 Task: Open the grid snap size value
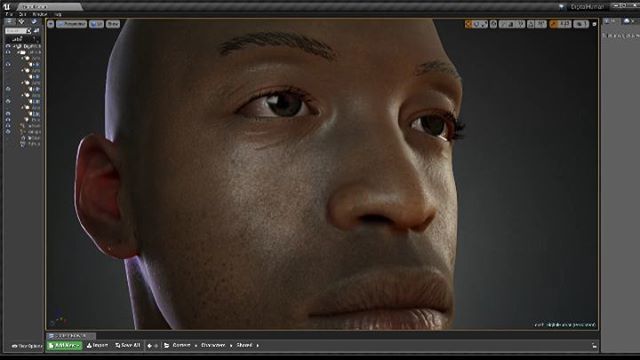(520, 24)
